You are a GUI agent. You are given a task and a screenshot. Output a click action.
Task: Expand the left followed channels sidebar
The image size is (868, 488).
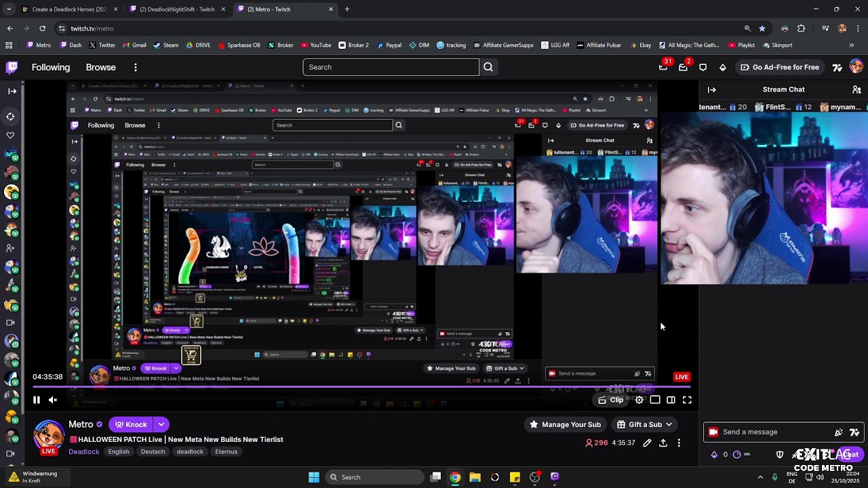12,91
